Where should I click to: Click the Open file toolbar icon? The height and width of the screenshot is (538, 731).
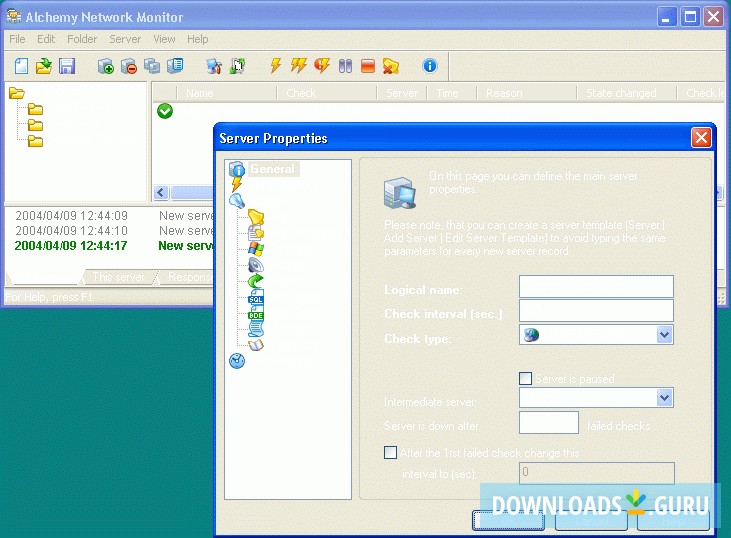pyautogui.click(x=44, y=66)
